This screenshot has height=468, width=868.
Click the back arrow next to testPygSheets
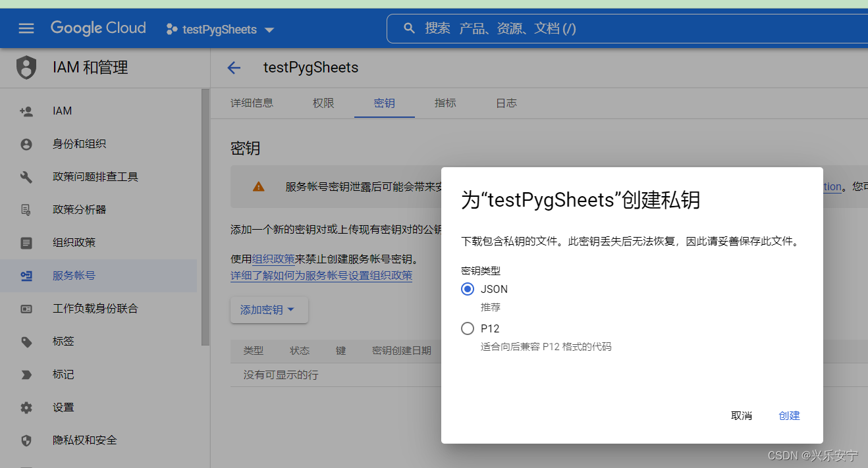pyautogui.click(x=234, y=67)
